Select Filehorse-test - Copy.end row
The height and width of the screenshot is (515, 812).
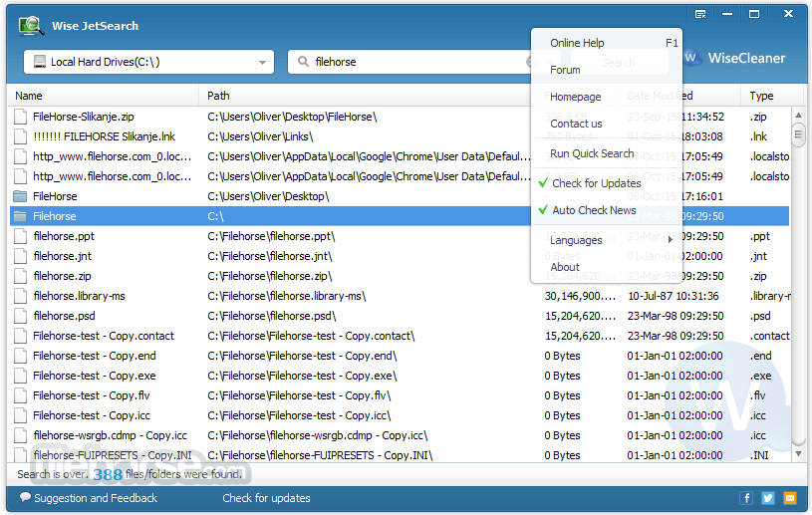tap(400, 356)
